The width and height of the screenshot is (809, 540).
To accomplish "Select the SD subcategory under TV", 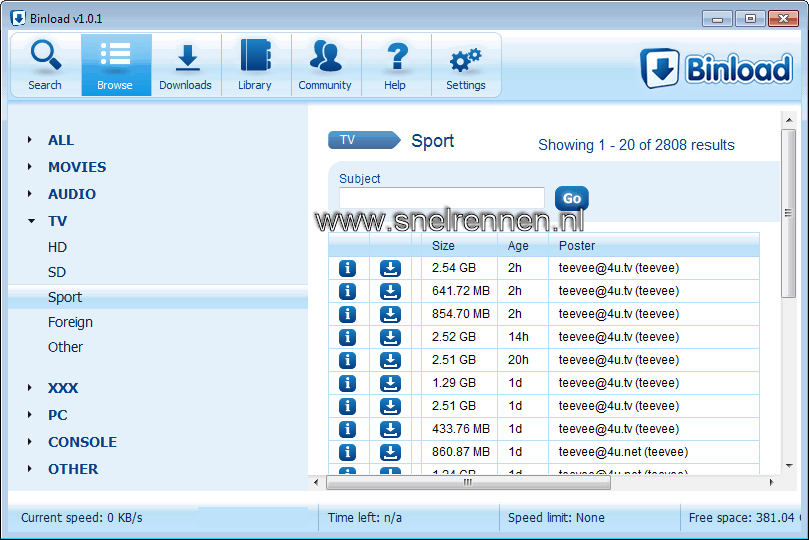I will [x=57, y=272].
